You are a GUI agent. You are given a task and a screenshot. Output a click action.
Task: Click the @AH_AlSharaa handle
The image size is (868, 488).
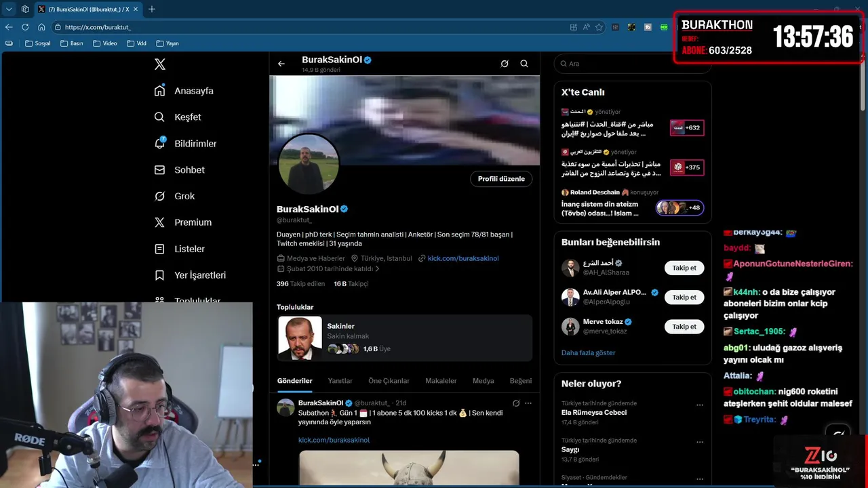[x=606, y=272]
